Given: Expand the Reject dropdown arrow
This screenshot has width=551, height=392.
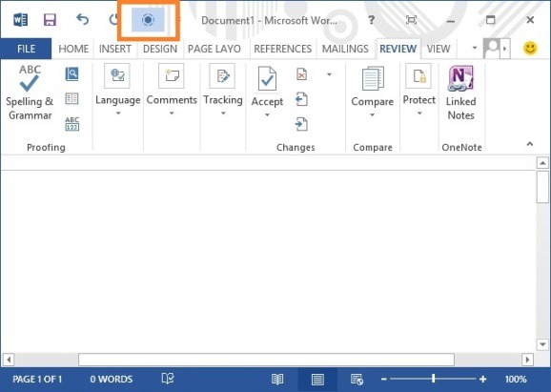Looking at the screenshot, I should [x=329, y=74].
